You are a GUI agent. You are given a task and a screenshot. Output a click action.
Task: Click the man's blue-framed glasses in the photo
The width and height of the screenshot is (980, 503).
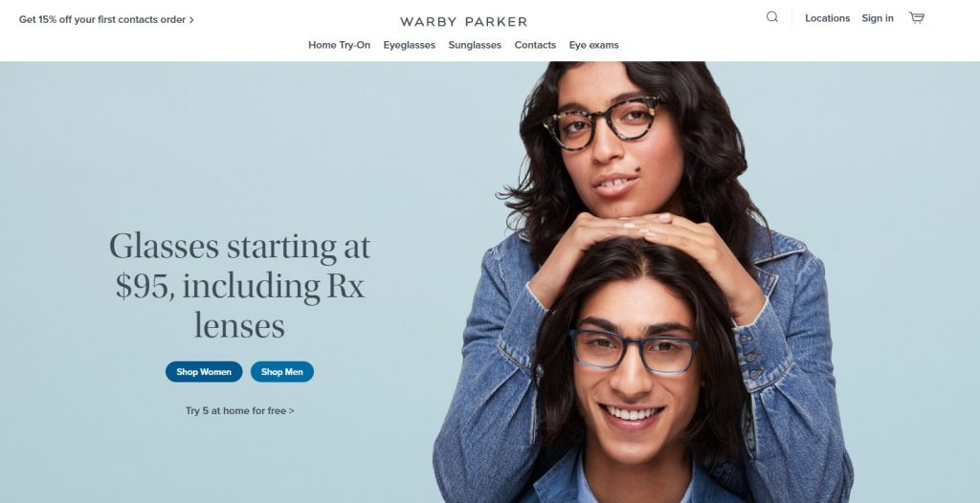pyautogui.click(x=634, y=352)
